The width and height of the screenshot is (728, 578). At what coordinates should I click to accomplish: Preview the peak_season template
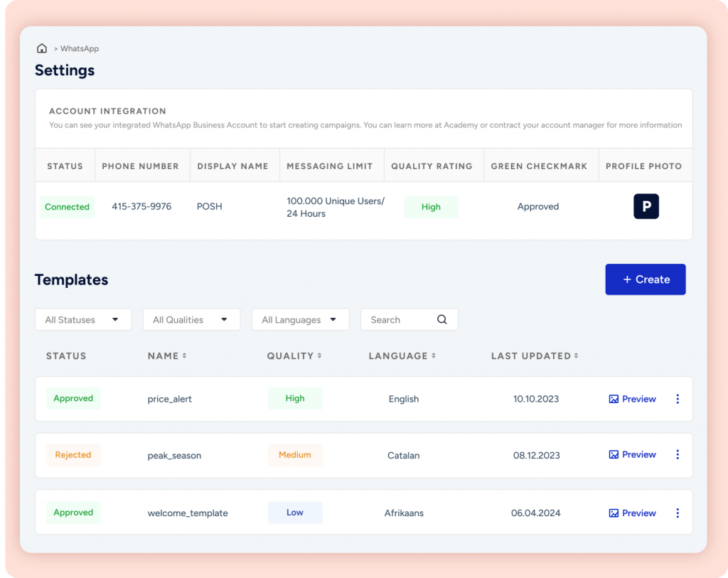click(632, 455)
